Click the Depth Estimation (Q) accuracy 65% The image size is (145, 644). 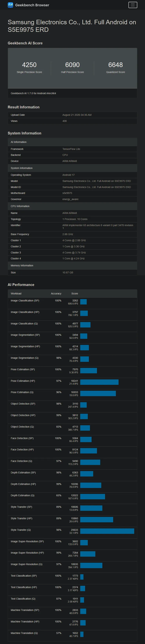(x=59, y=495)
